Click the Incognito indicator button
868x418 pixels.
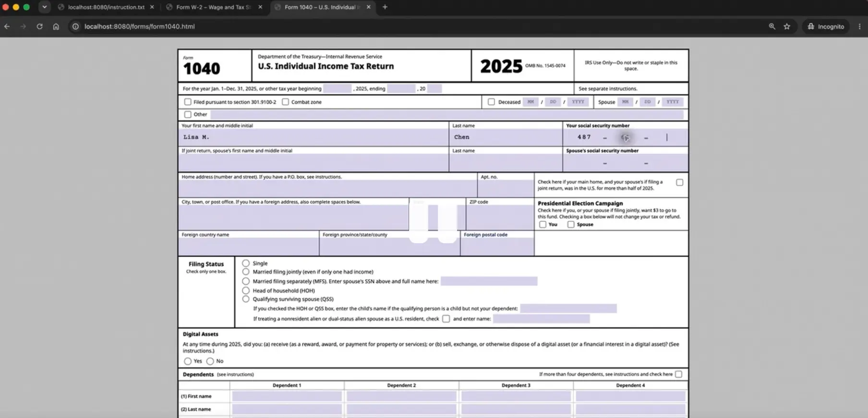point(826,26)
